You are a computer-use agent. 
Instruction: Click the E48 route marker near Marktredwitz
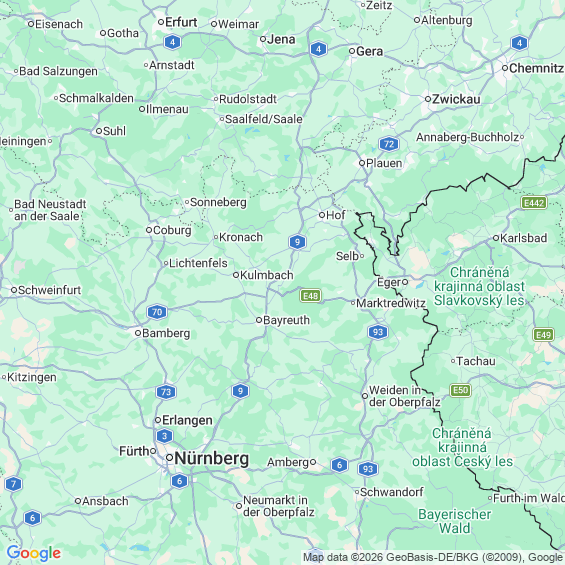pyautogui.click(x=310, y=296)
